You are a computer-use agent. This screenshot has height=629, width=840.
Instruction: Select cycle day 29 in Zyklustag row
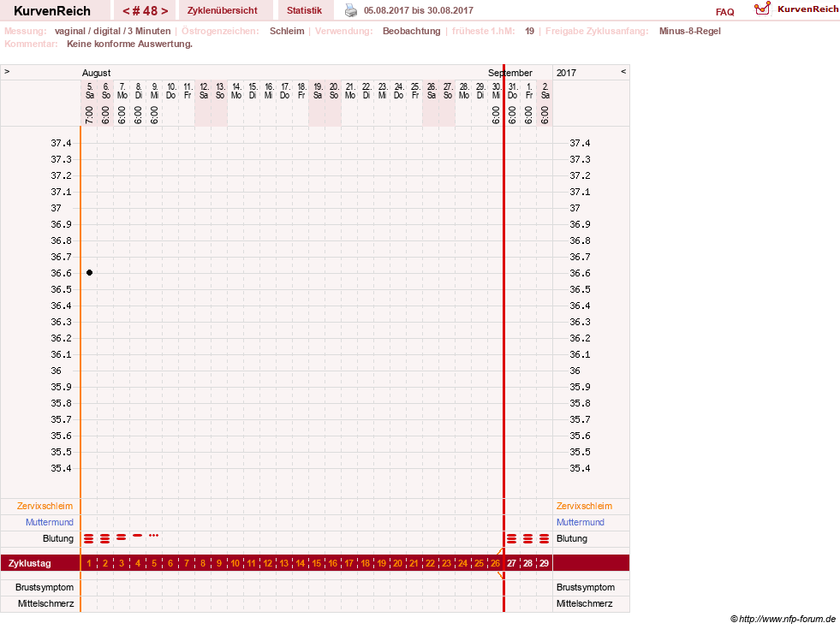click(545, 563)
